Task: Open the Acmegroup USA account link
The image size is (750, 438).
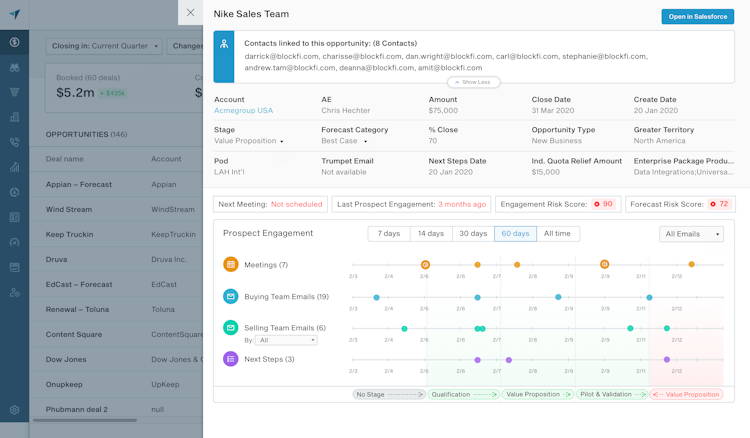Action: (x=243, y=111)
